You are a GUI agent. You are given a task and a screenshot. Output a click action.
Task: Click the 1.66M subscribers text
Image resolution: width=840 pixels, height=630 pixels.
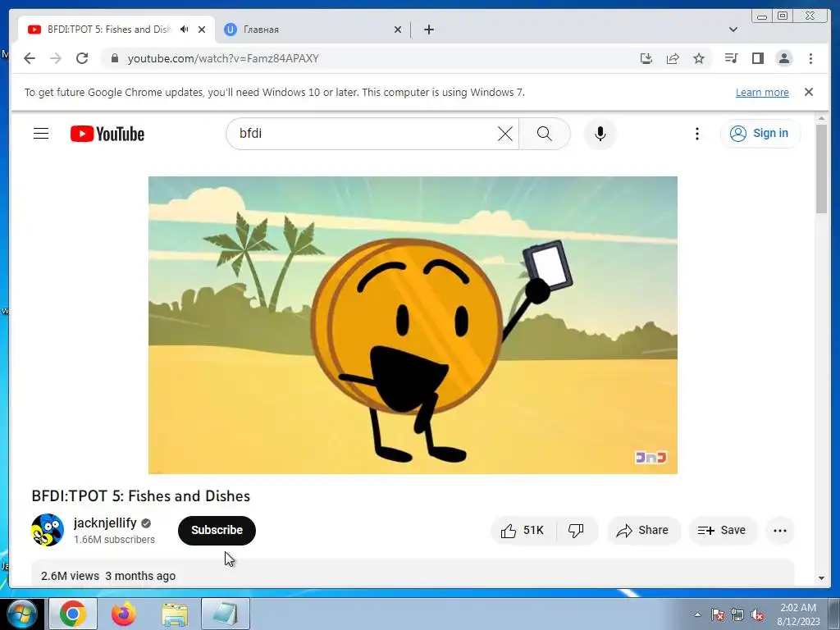tap(114, 540)
